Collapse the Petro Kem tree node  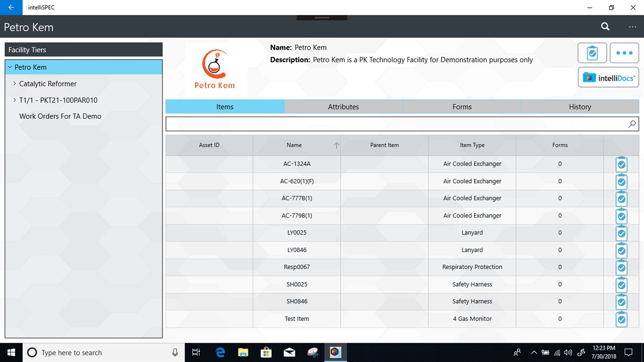point(10,67)
